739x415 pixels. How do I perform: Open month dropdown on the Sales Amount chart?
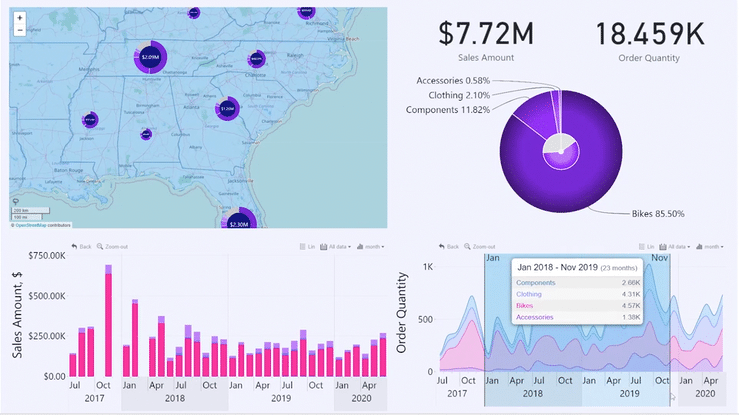(372, 246)
